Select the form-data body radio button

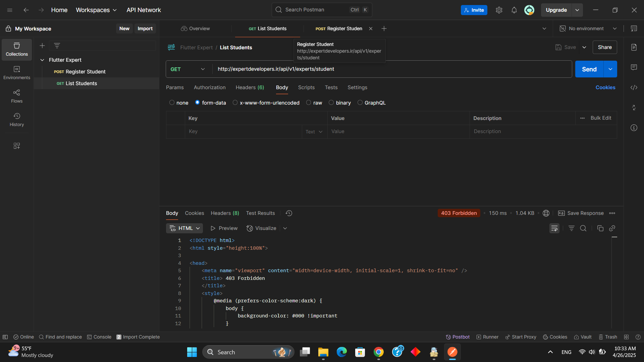197,103
